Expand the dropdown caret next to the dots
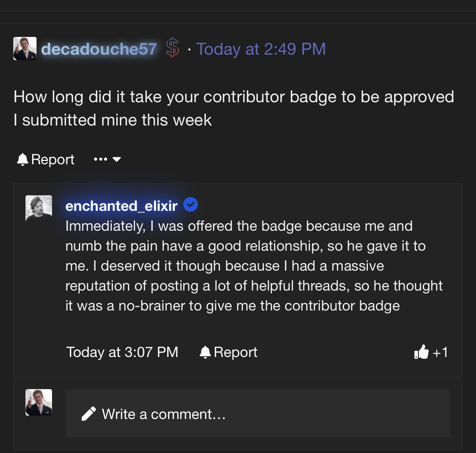The width and height of the screenshot is (476, 453). pos(117,159)
